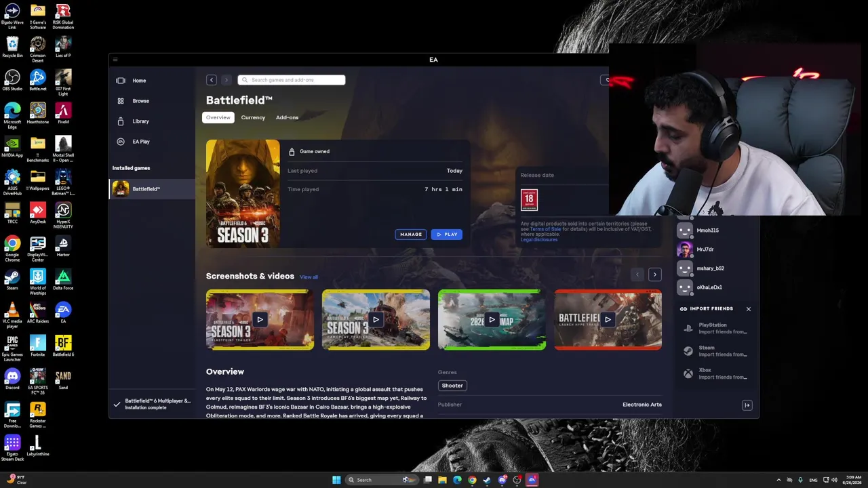
Task: Click the age 18 rating badge
Action: coord(529,200)
